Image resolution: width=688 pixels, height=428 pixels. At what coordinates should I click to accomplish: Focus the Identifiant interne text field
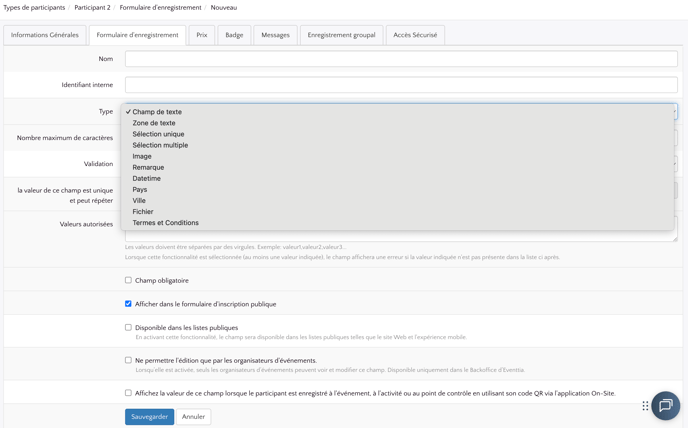[400, 85]
